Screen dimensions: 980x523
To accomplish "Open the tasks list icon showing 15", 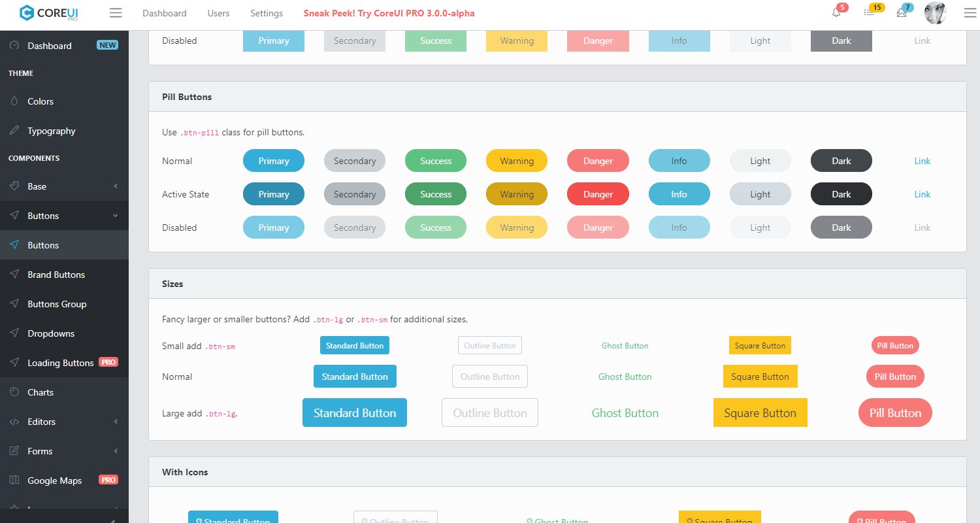I will (x=870, y=12).
